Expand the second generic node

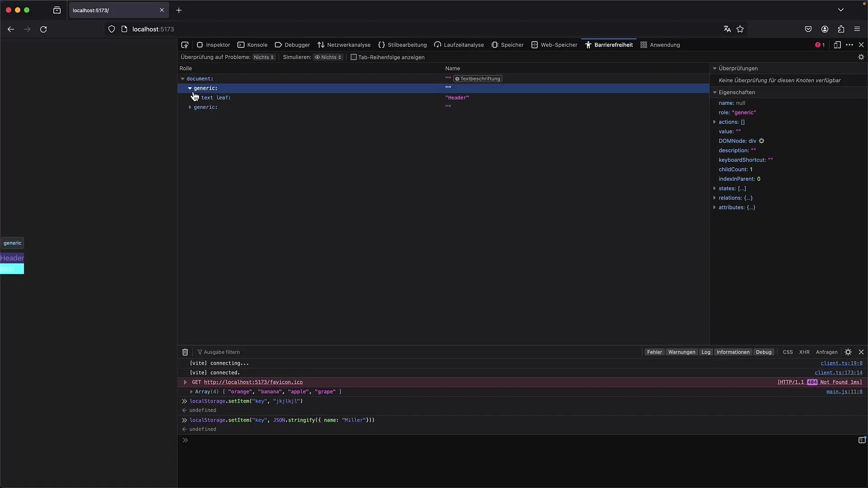coord(190,107)
